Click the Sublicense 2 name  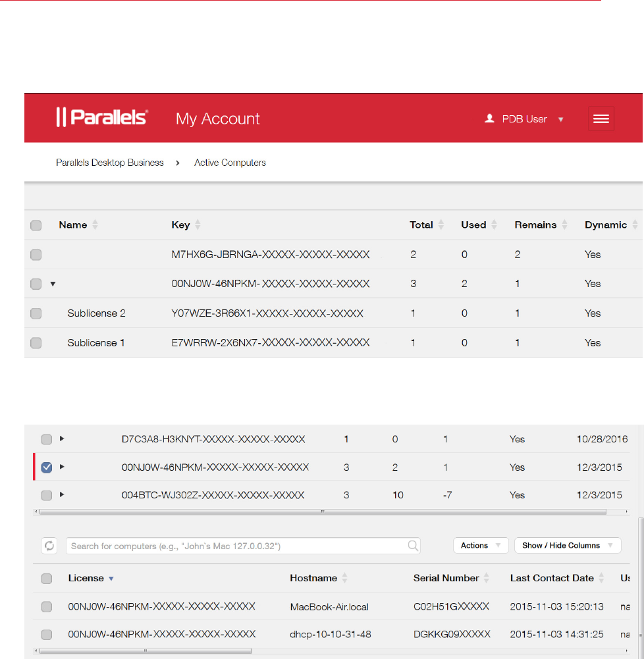pyautogui.click(x=96, y=313)
